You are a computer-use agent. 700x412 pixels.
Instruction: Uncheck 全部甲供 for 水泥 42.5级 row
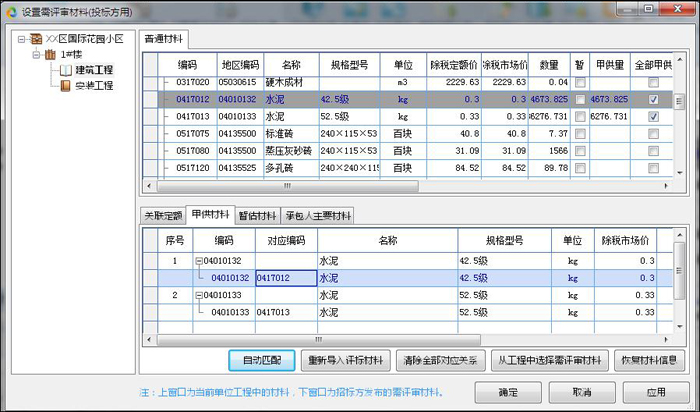click(x=653, y=100)
